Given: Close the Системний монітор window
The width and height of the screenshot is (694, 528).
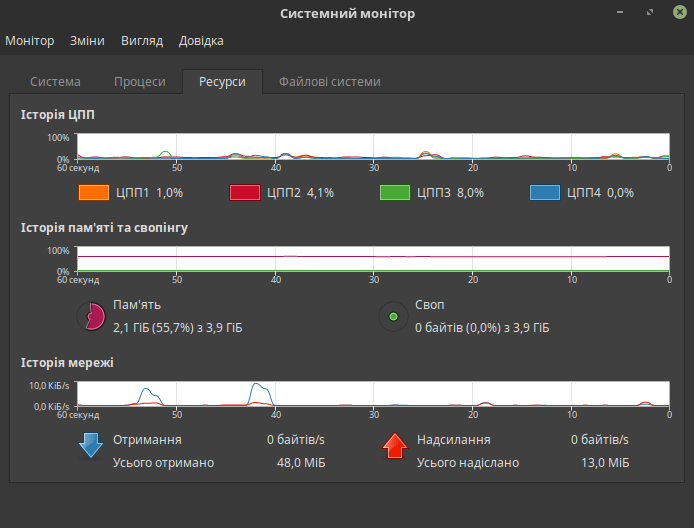Looking at the screenshot, I should coord(674,13).
